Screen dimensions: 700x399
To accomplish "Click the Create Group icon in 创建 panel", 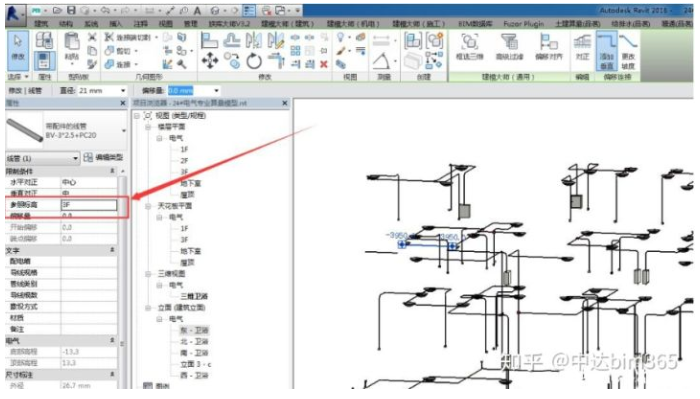I will click(x=434, y=41).
